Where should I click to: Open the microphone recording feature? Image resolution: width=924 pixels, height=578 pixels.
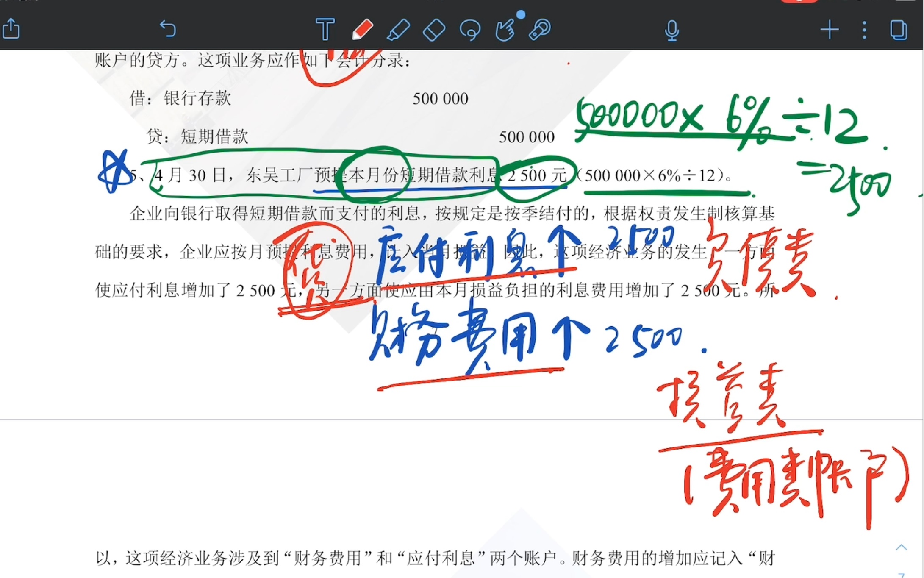click(x=671, y=30)
